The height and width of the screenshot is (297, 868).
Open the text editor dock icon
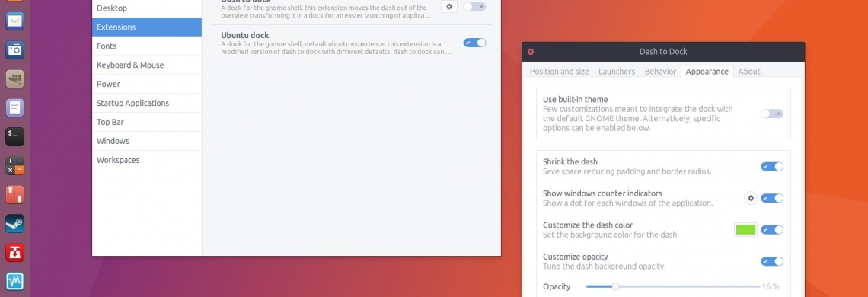[x=15, y=107]
